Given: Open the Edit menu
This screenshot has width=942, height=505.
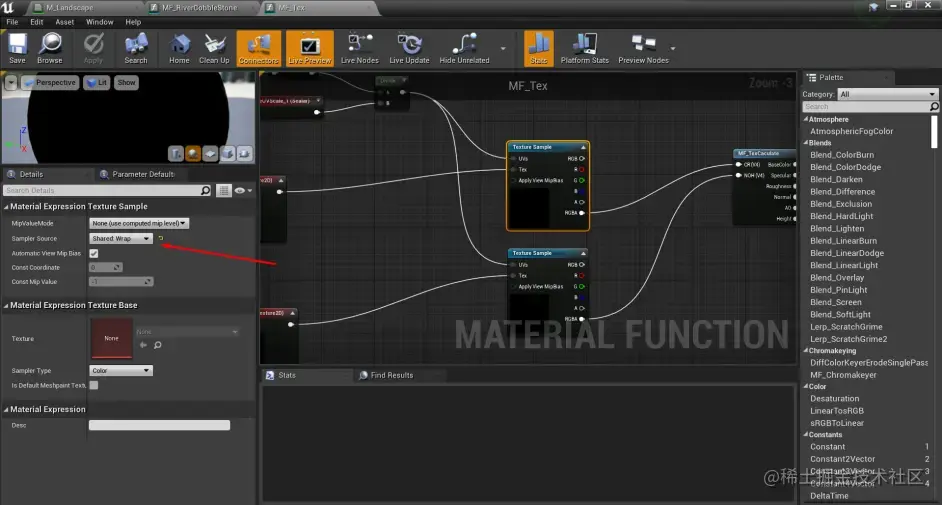Looking at the screenshot, I should point(37,22).
